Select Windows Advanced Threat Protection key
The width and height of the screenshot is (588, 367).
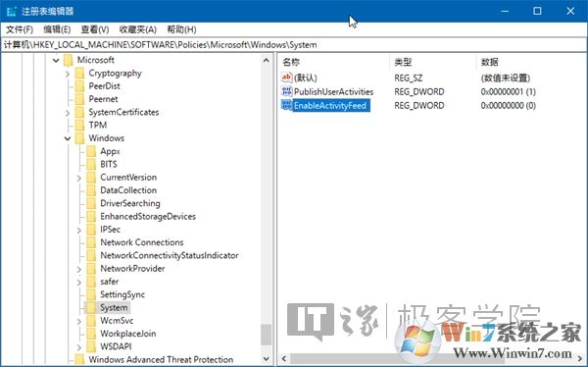tap(161, 359)
